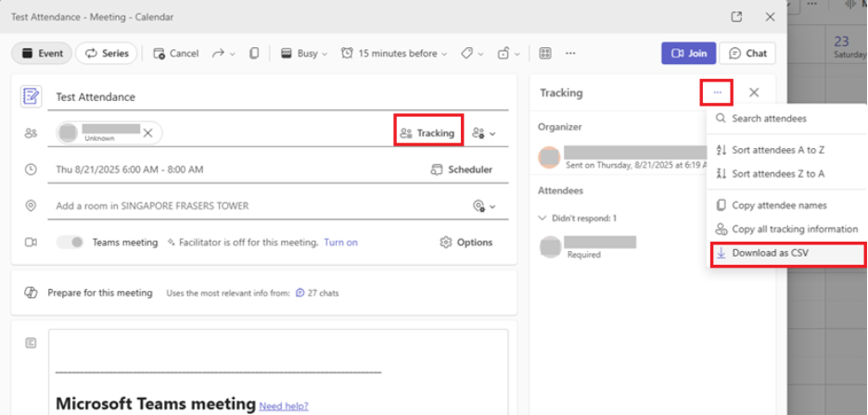Turn on the Facilitator link
This screenshot has width=868, height=415.
tap(341, 243)
